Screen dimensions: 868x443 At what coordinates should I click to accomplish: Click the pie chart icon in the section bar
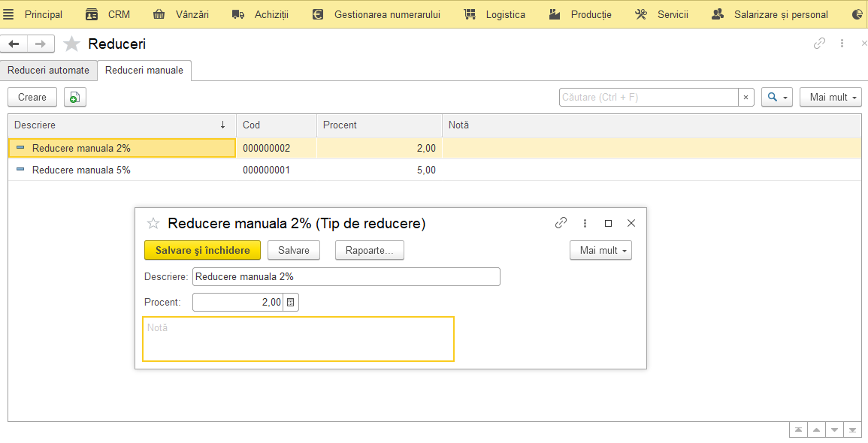tap(857, 14)
